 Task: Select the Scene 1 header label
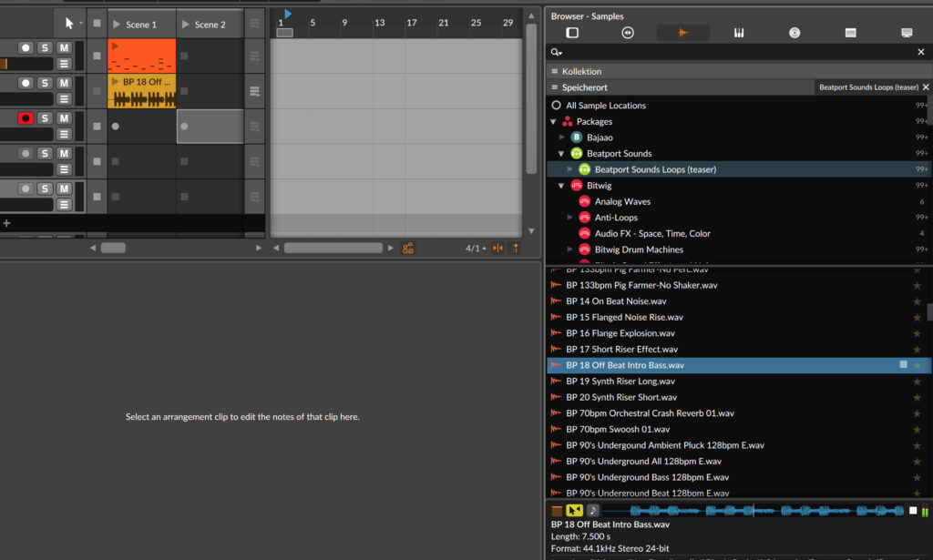141,25
